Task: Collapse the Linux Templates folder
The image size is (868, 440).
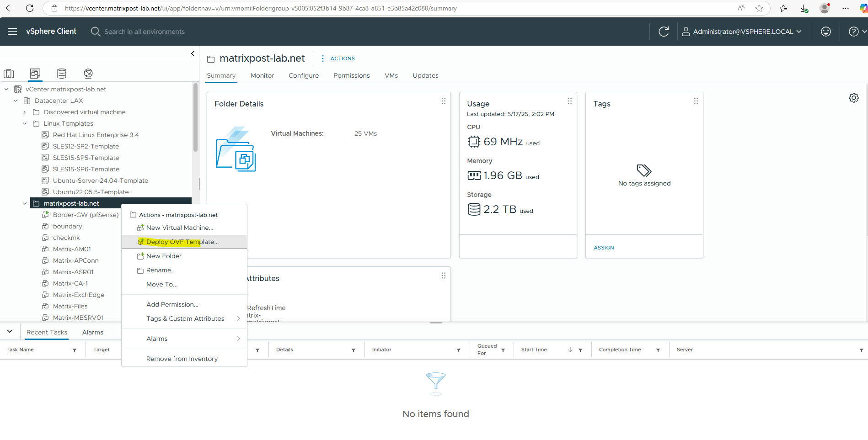Action: [25, 123]
